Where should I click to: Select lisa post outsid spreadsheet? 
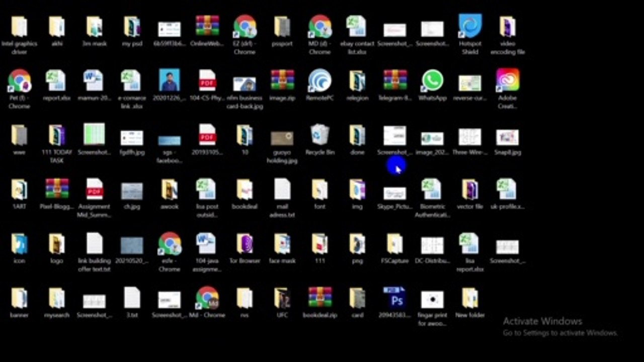point(207,190)
